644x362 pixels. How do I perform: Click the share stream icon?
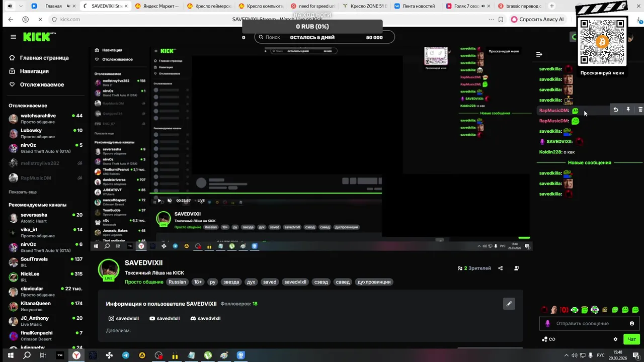500,268
